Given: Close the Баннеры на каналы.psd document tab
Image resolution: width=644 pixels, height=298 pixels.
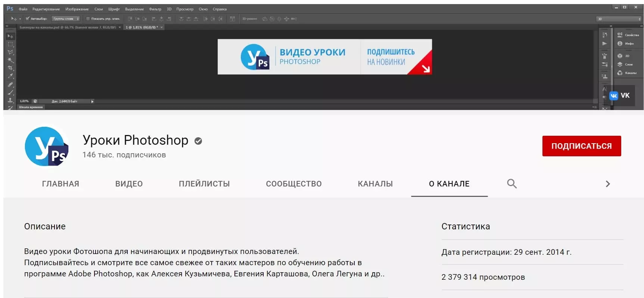Looking at the screenshot, I should [119, 27].
